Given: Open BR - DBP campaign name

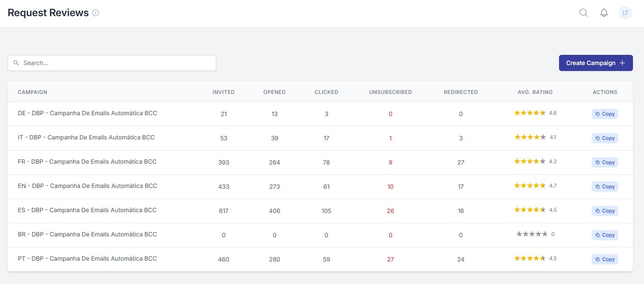Looking at the screenshot, I should pos(88,234).
